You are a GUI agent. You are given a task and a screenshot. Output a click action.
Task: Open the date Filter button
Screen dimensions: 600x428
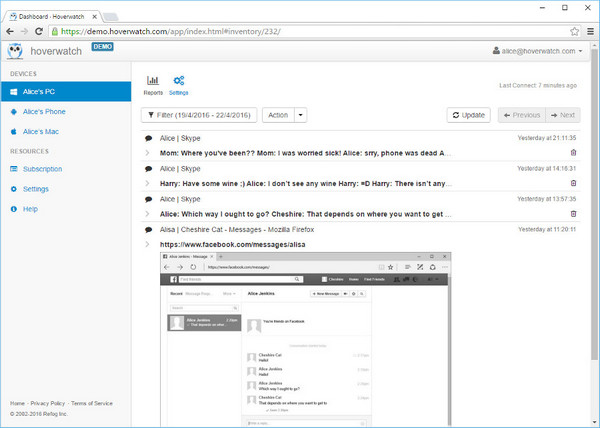199,115
